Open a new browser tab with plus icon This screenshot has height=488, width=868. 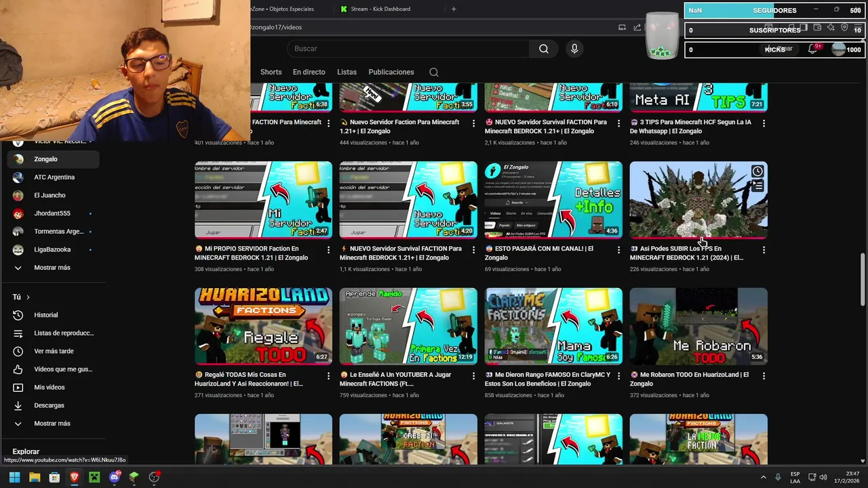click(x=454, y=9)
